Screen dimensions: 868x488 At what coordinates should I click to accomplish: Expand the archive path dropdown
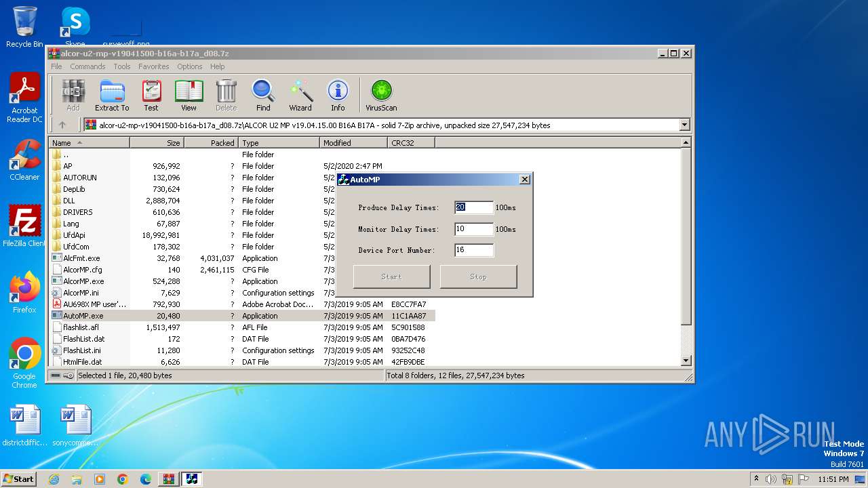pyautogui.click(x=684, y=125)
